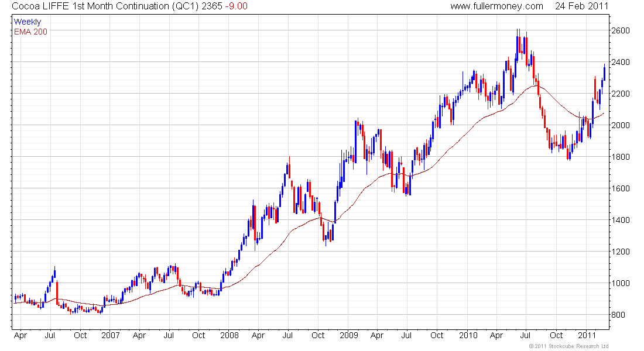Image resolution: width=644 pixels, height=351 pixels.
Task: Click the 2600 price axis label
Action: point(621,30)
